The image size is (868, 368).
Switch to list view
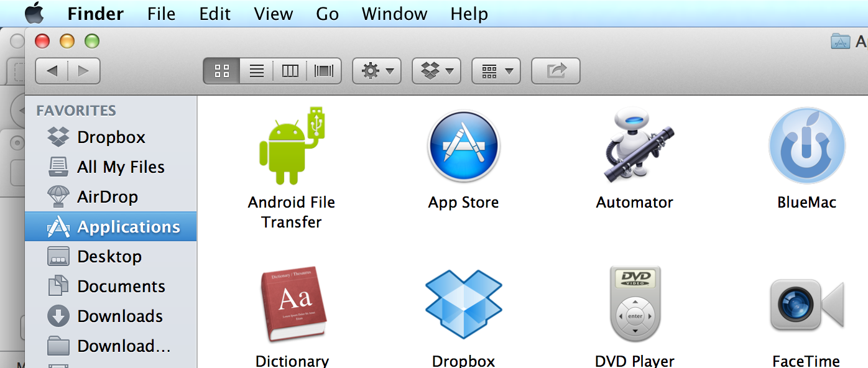pyautogui.click(x=256, y=71)
